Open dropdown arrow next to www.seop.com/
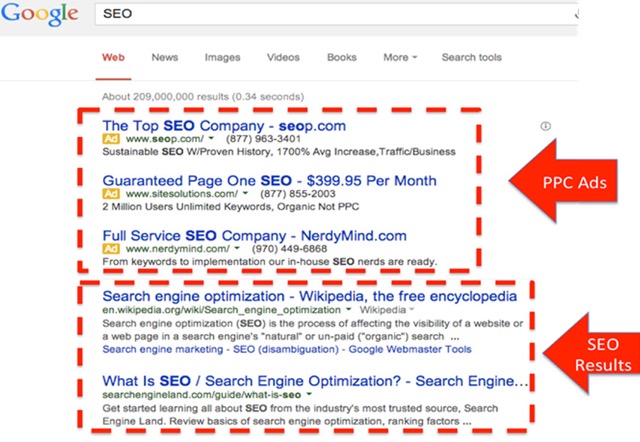Viewport: 640px width, 442px height. click(211, 138)
